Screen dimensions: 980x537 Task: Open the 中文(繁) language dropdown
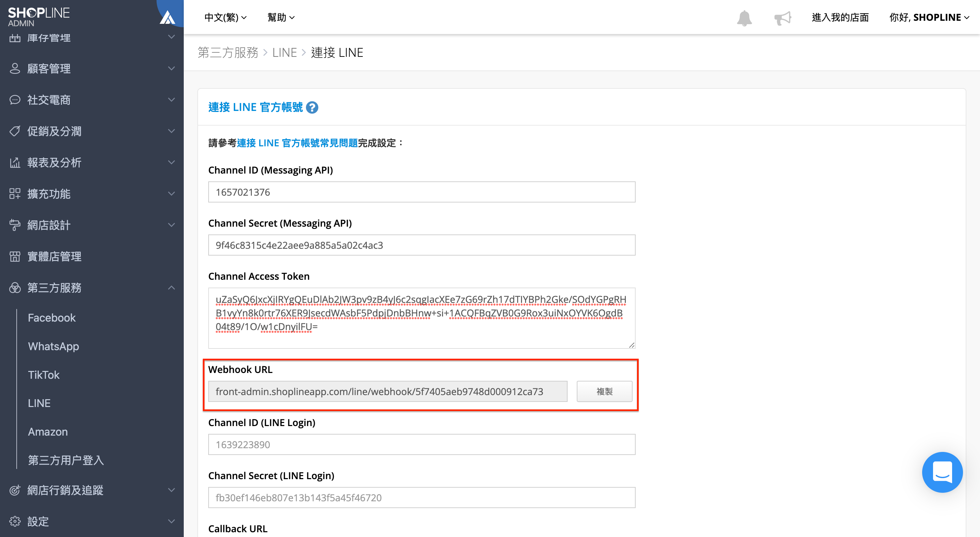tap(226, 17)
